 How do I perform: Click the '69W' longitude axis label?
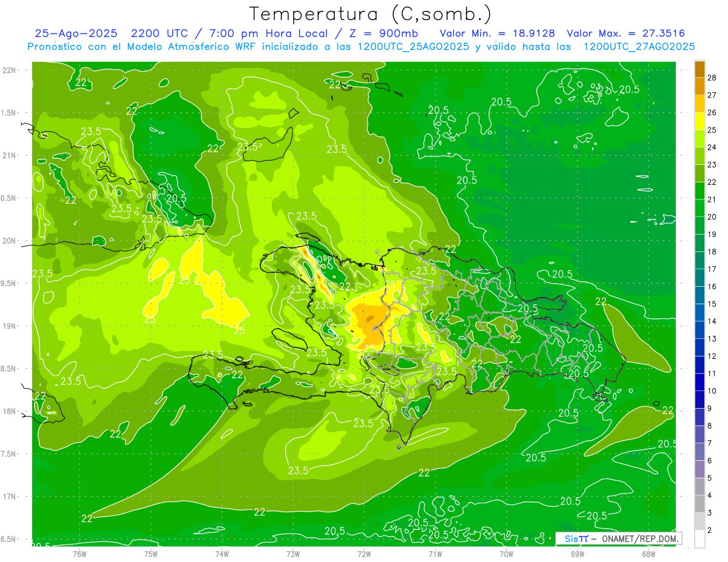tap(578, 554)
